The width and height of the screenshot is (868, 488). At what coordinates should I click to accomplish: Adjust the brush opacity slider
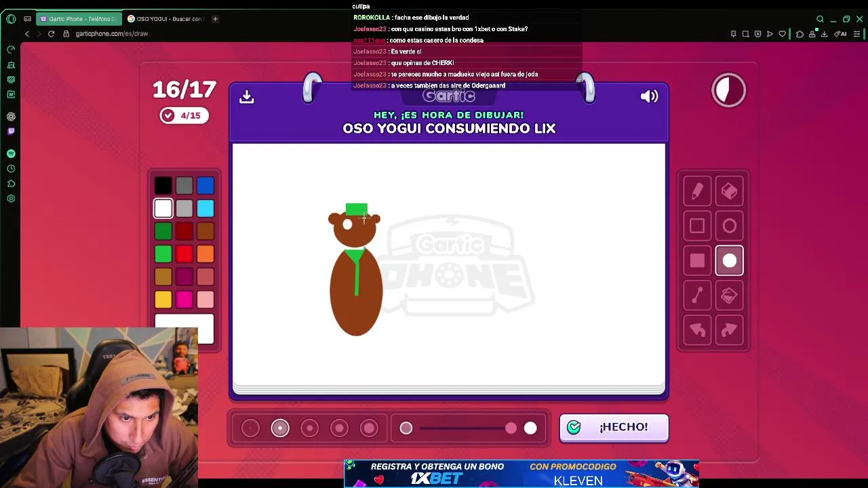pos(468,428)
